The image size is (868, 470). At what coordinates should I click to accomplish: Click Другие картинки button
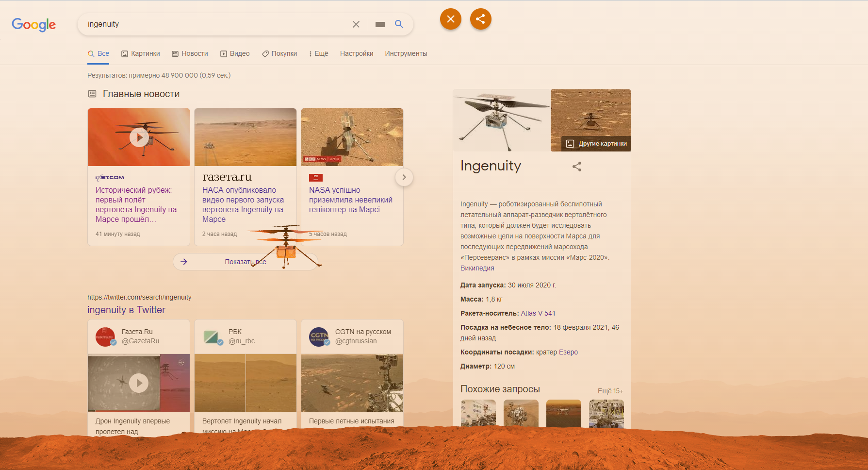coord(596,144)
